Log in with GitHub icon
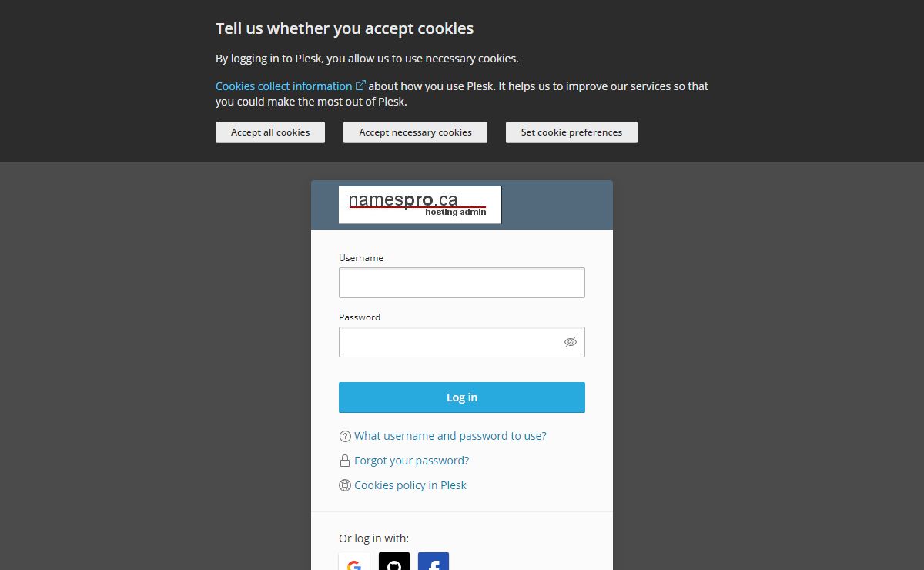Viewport: 924px width, 570px height. point(394,562)
